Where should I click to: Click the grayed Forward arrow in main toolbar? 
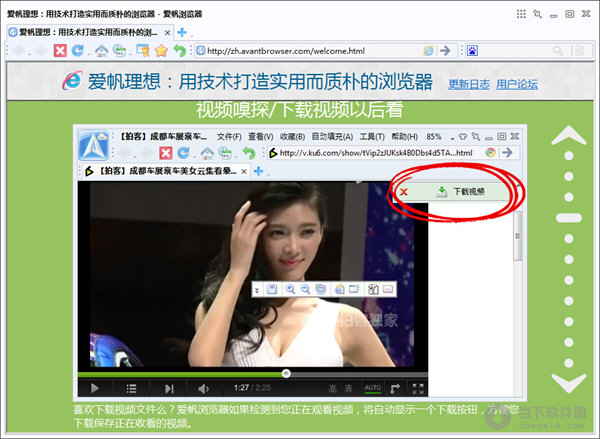[41, 51]
